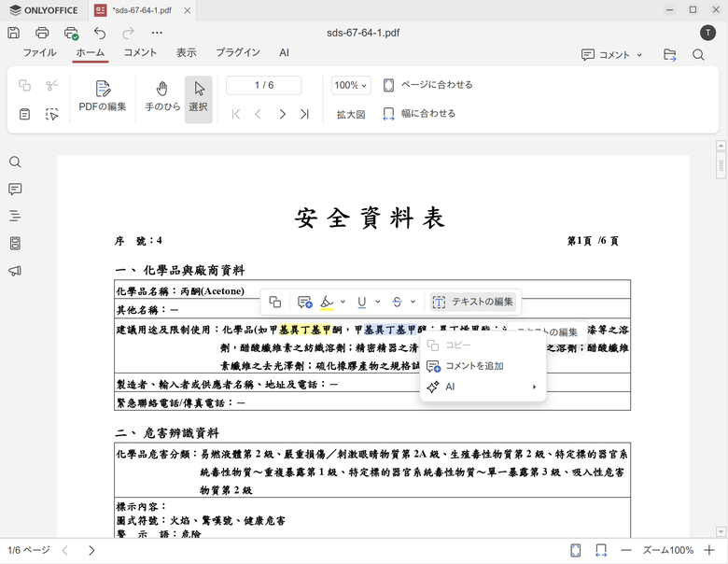Open search with the top-right magnifier icon
The height and width of the screenshot is (564, 728).
click(698, 55)
